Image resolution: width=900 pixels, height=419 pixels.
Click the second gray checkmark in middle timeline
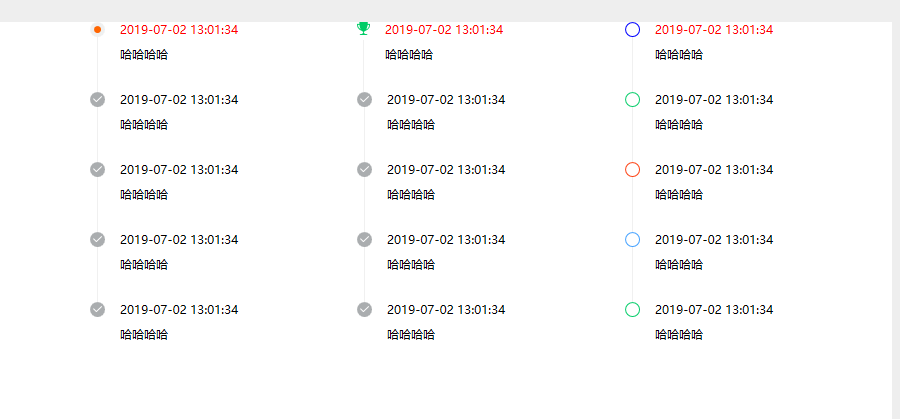point(364,169)
